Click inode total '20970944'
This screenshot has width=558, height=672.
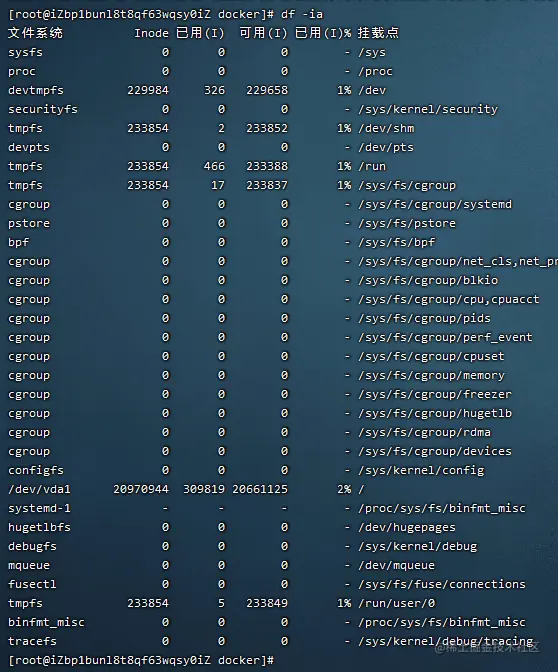point(141,489)
